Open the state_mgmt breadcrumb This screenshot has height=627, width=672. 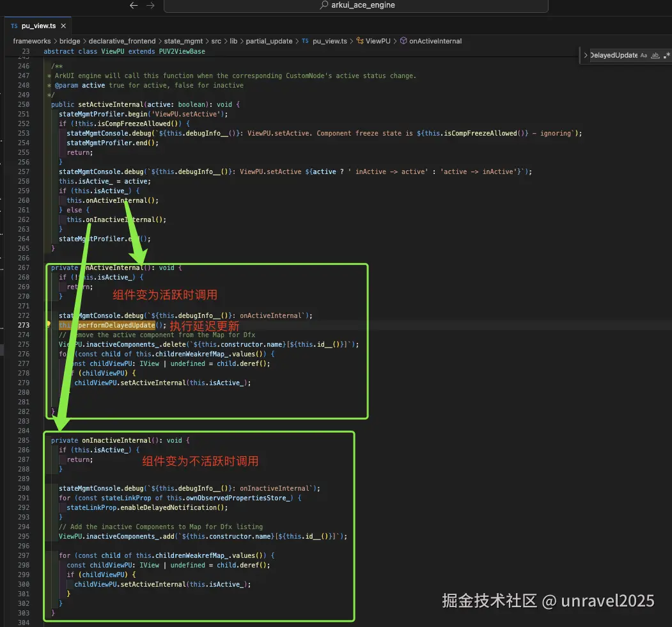(184, 41)
